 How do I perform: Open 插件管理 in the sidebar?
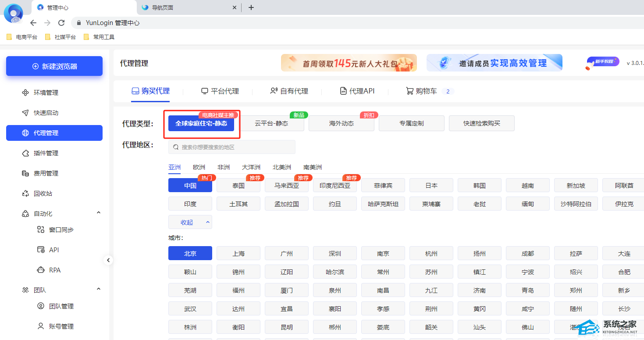click(x=46, y=153)
